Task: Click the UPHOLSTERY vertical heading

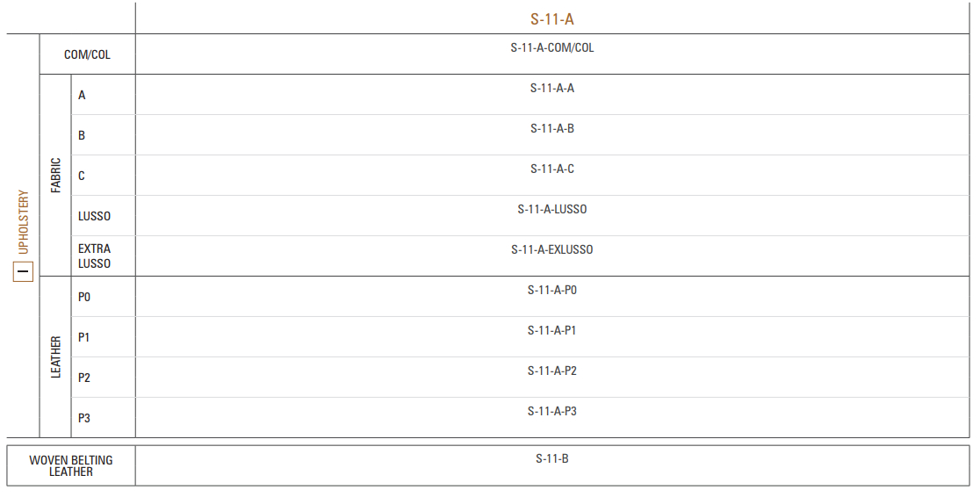Action: point(23,222)
